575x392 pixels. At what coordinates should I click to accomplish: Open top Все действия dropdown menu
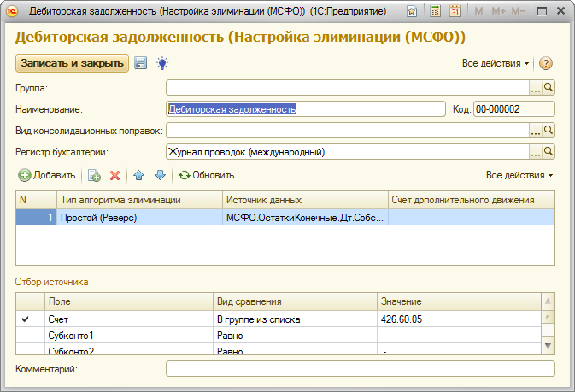click(496, 64)
